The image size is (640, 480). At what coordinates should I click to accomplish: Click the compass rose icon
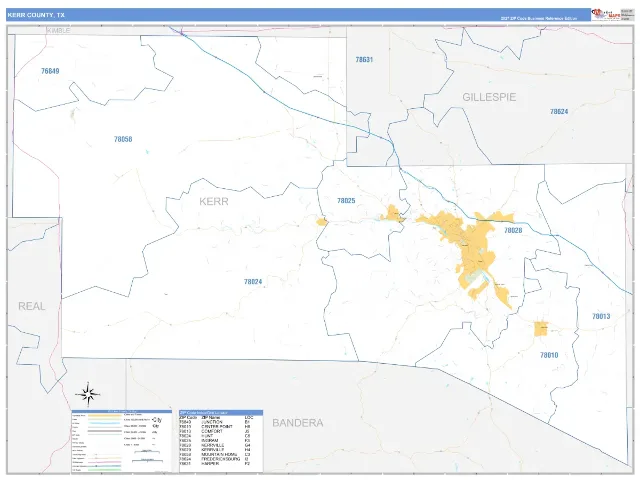(x=87, y=395)
